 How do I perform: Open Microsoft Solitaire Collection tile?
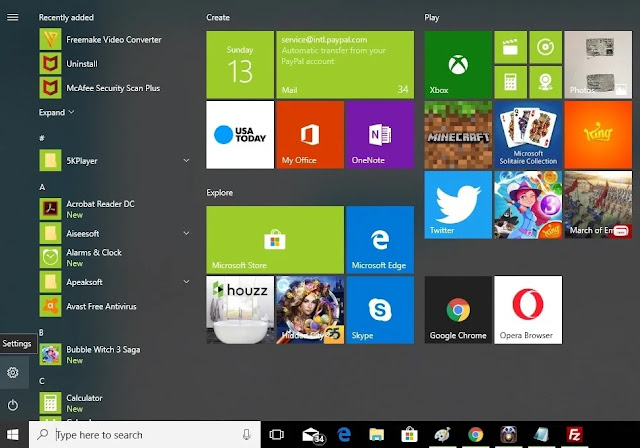528,135
